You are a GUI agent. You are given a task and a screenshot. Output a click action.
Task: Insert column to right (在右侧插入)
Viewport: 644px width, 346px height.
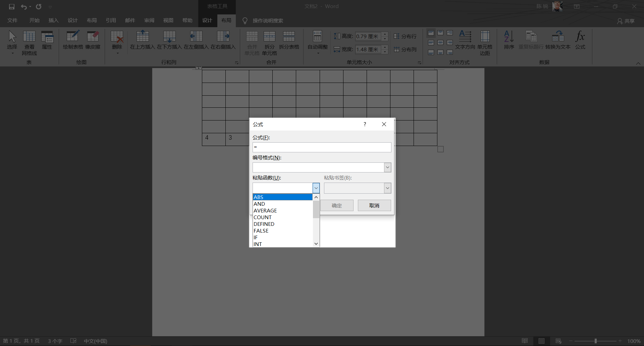click(x=223, y=40)
